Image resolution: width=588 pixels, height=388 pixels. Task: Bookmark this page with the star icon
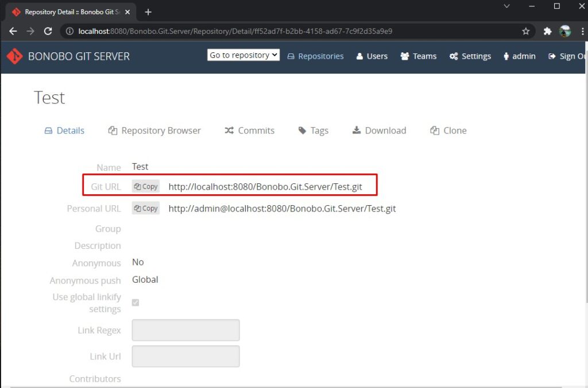(x=526, y=31)
